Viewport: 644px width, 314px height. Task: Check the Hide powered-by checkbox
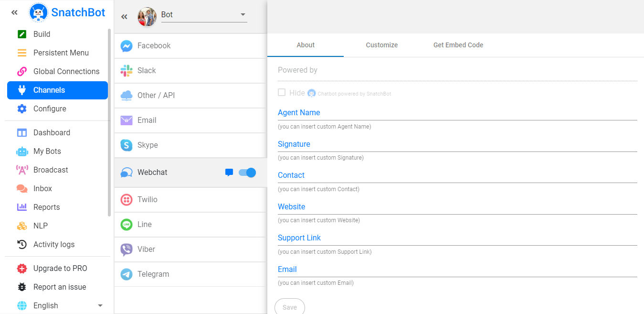click(282, 92)
